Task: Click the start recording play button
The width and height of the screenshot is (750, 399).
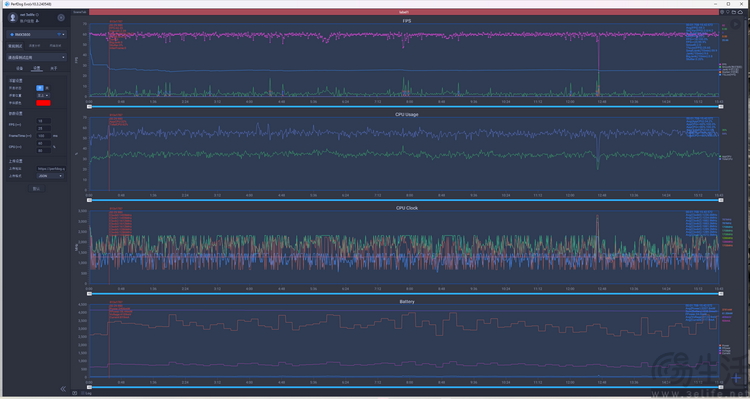Action: coord(736,24)
